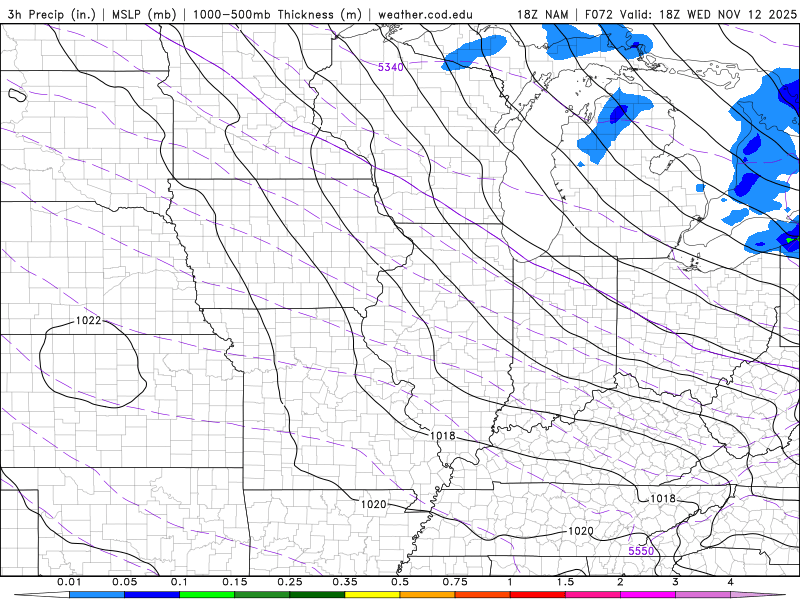The image size is (800, 600).
Task: Click the "3h Precip (in.)" header text
Action: pos(52,14)
